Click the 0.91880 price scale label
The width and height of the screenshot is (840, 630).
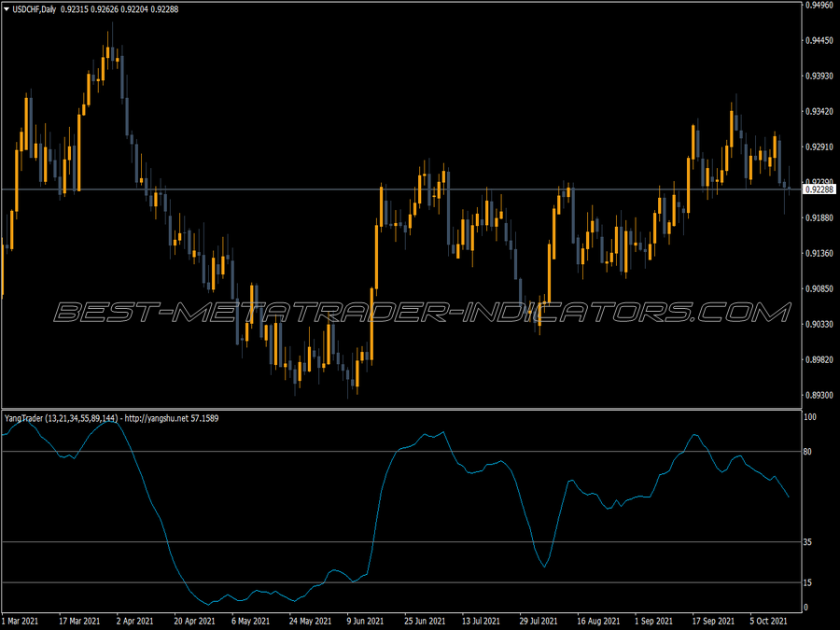click(x=819, y=218)
